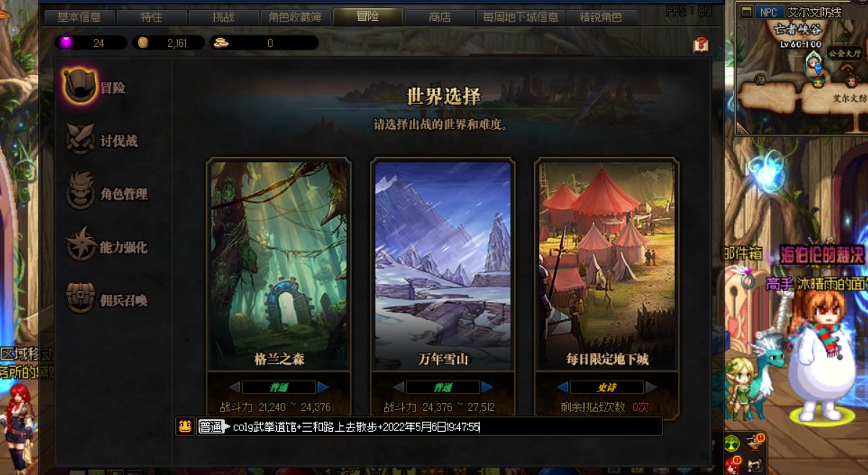This screenshot has width=868, height=475.
Task: Open the 冒险 adventure sidebar icon
Action: 80,87
